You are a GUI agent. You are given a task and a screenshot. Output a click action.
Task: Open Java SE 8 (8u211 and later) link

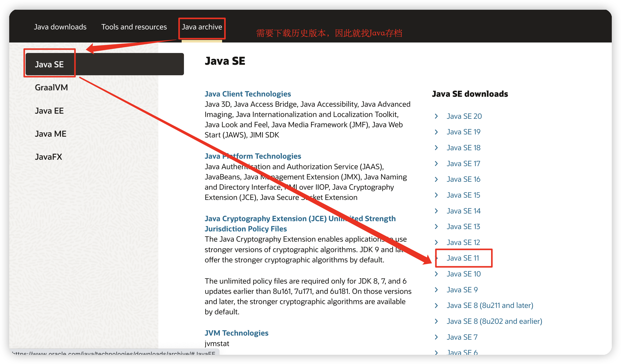pyautogui.click(x=490, y=305)
